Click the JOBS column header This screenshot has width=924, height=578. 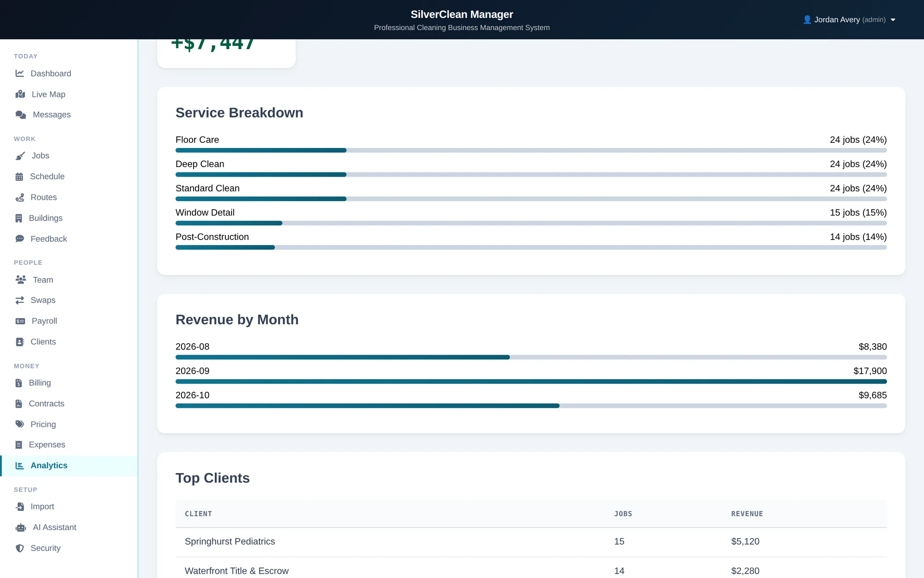point(623,514)
